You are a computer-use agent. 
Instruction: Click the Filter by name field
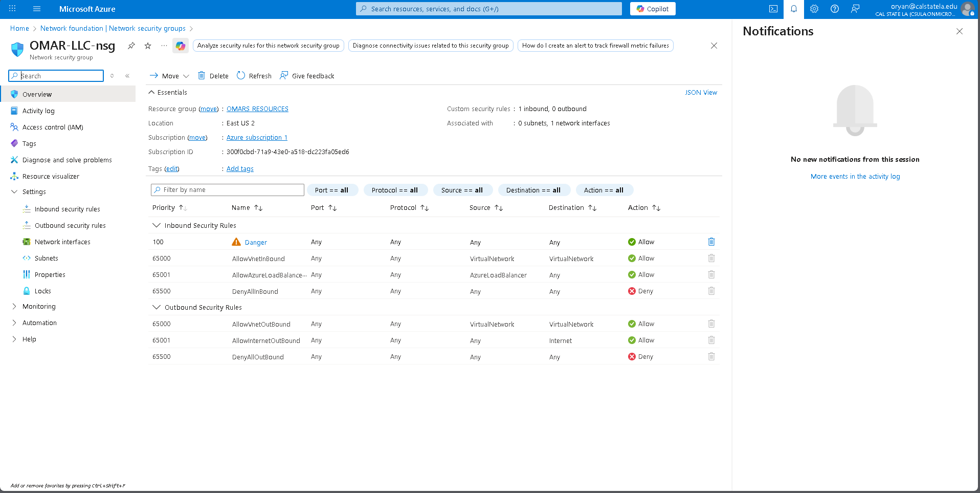[228, 190]
